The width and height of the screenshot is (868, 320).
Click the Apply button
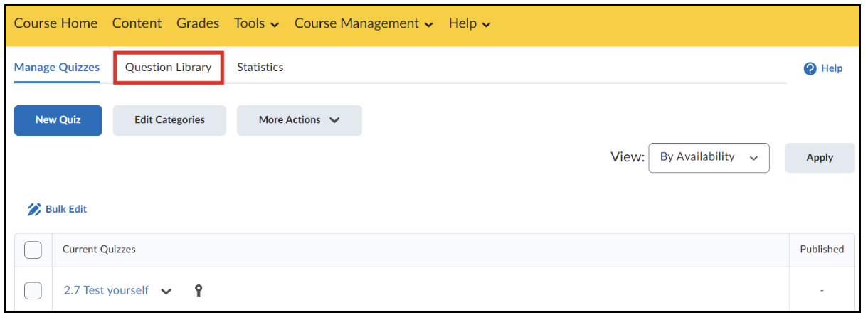coord(820,158)
